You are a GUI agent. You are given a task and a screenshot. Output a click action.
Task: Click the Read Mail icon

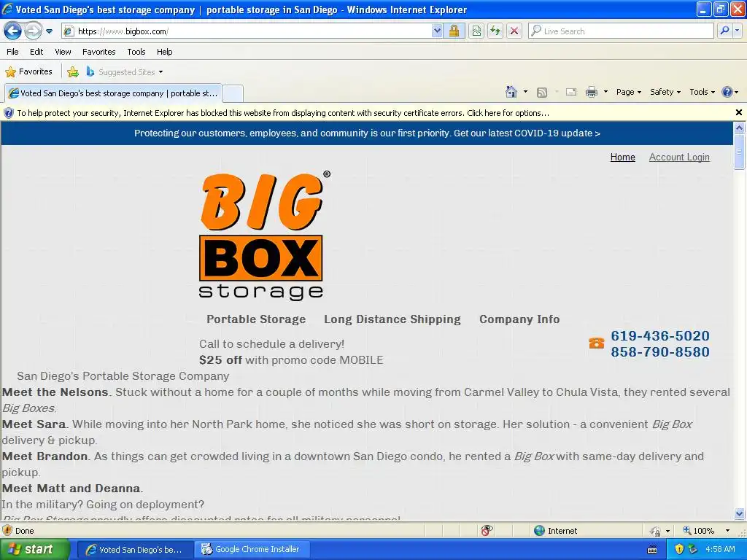tap(571, 93)
